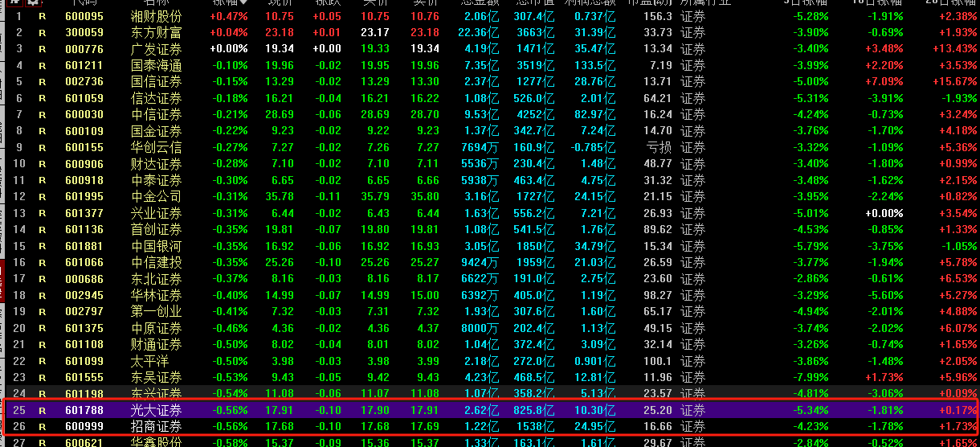This screenshot has width=980, height=447.
Task: Click row number 25
Action: (x=19, y=410)
